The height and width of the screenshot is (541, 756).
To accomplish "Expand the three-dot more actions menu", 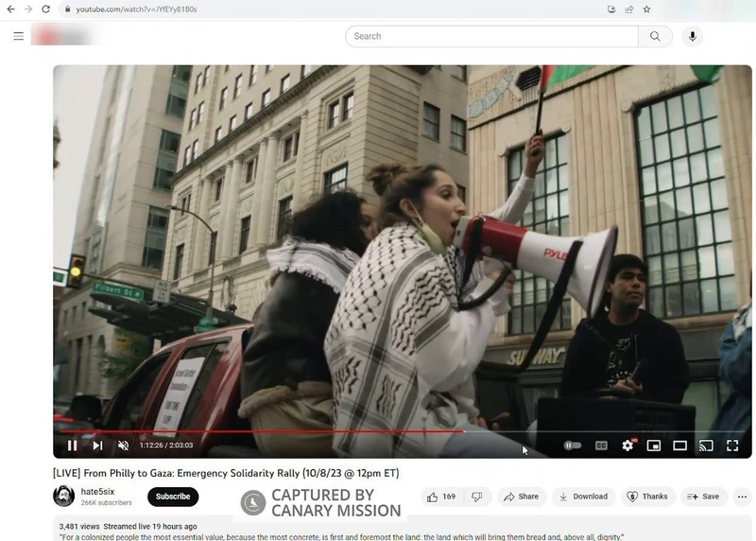I will pyautogui.click(x=742, y=497).
